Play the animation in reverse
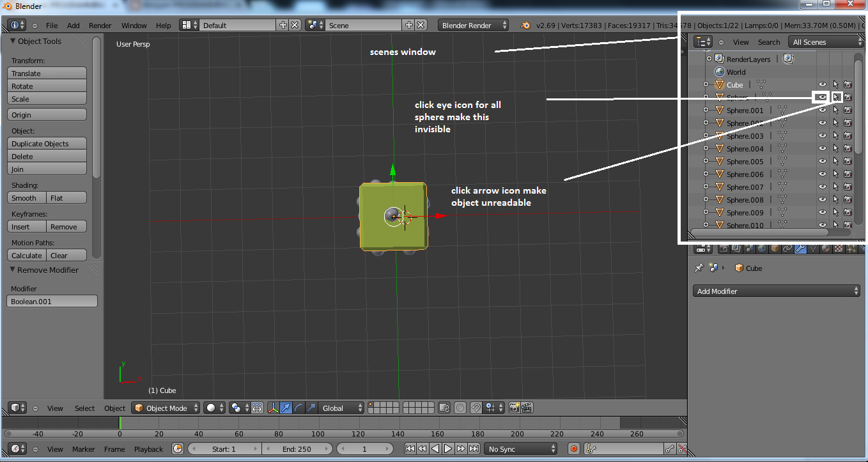 436,449
